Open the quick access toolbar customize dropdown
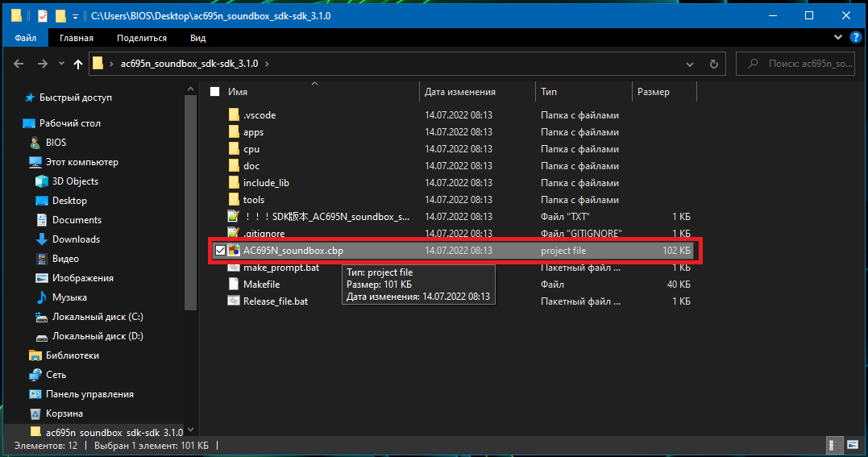The image size is (868, 457). pos(75,16)
